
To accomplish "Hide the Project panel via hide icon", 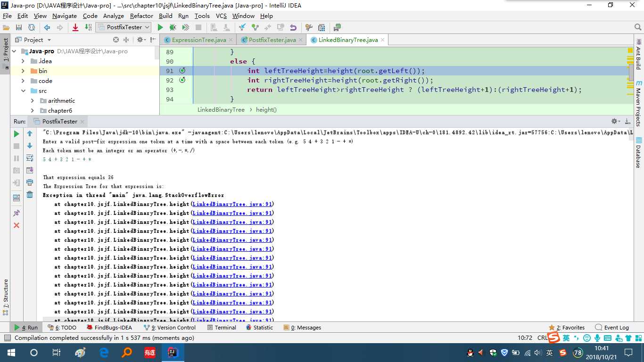I will coord(153,40).
